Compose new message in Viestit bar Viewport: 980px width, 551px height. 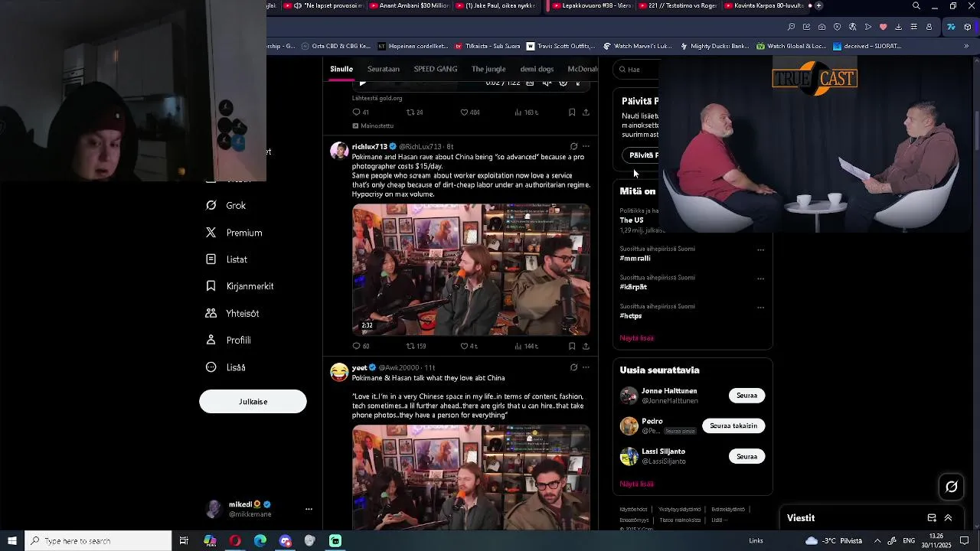[932, 518]
